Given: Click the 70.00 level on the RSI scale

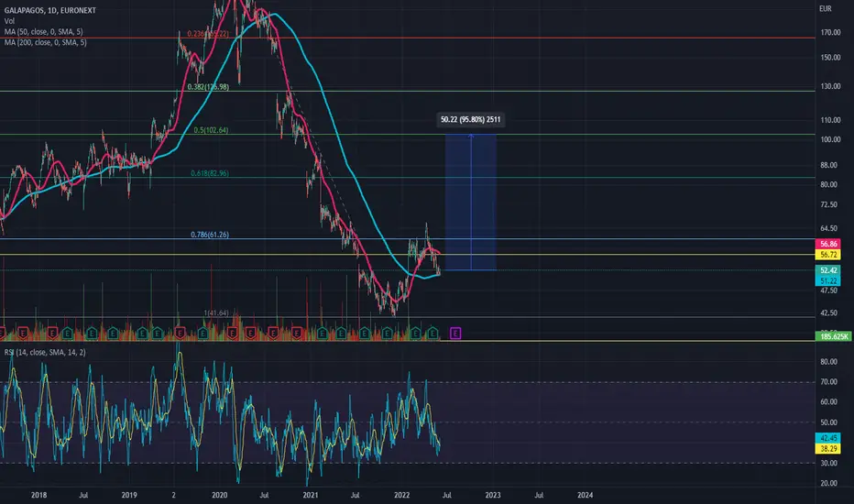Looking at the screenshot, I should tap(829, 382).
